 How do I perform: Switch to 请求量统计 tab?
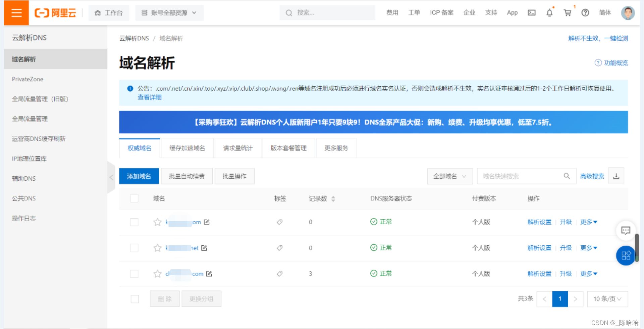(x=238, y=148)
